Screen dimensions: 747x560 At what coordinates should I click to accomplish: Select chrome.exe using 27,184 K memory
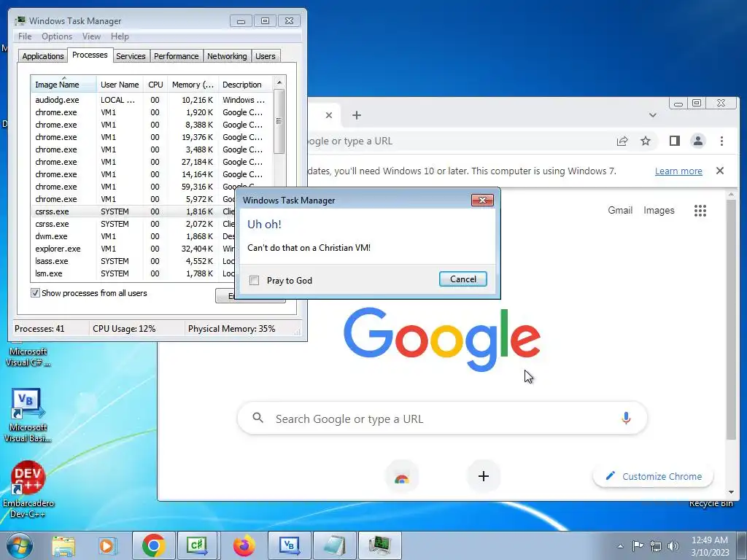152,162
